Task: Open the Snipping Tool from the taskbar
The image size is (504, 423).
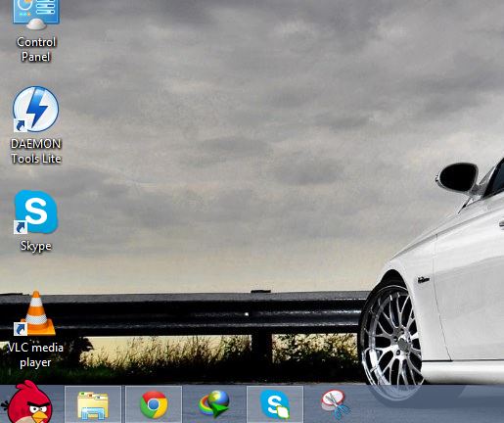Action: click(336, 404)
